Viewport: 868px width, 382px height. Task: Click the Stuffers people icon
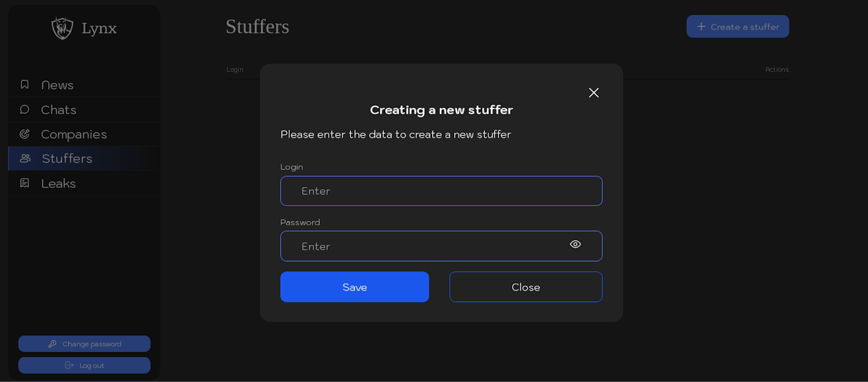point(24,158)
